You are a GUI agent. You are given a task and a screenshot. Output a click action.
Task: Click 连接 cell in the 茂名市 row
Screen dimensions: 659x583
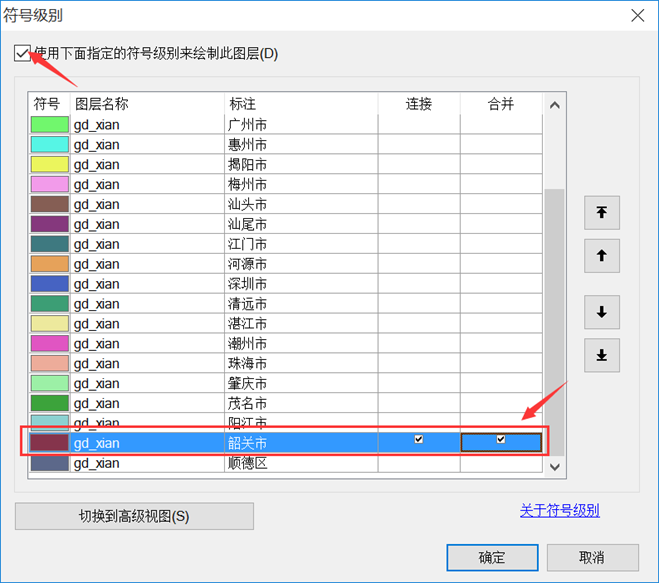click(x=419, y=403)
